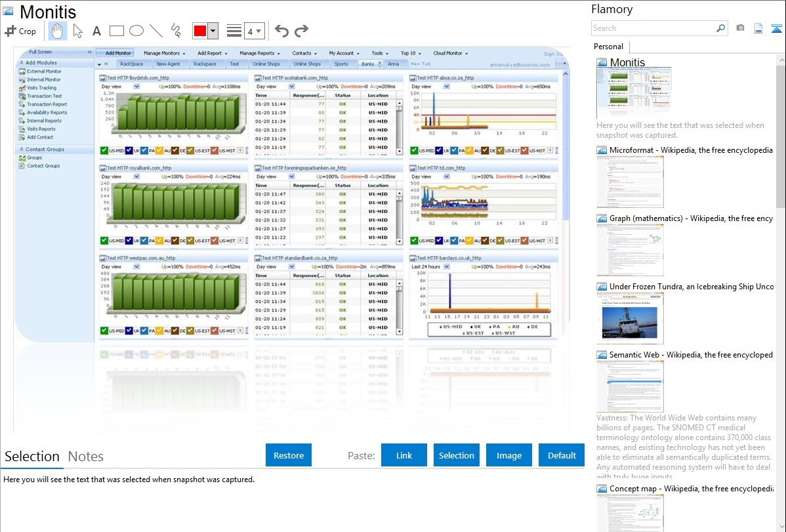Select the freehand scribble tool
This screenshot has width=786, height=532.
click(176, 31)
